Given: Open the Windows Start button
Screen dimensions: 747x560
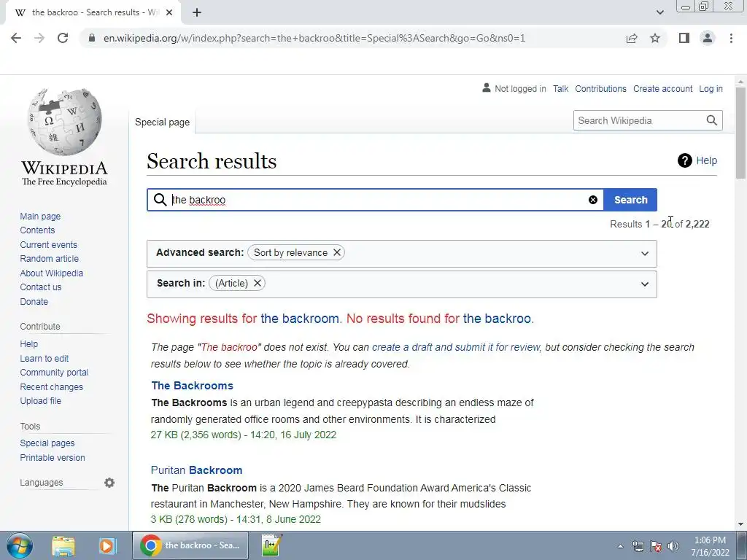Looking at the screenshot, I should [19, 545].
